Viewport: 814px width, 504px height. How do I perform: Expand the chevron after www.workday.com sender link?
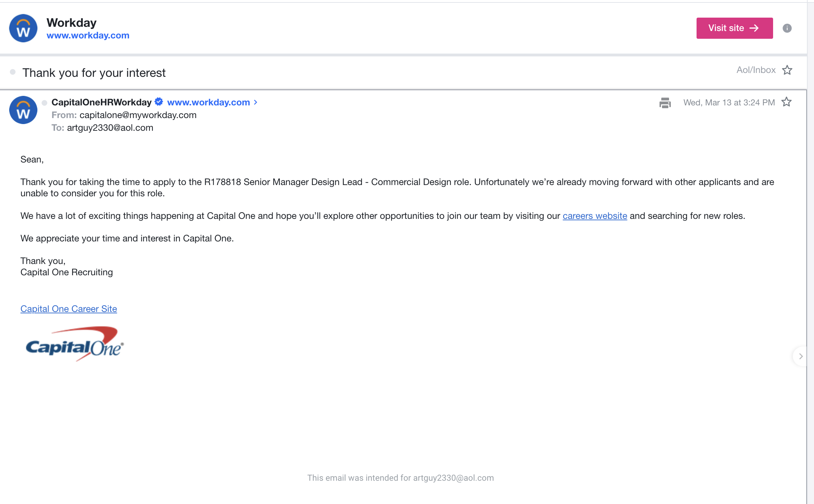(x=255, y=102)
